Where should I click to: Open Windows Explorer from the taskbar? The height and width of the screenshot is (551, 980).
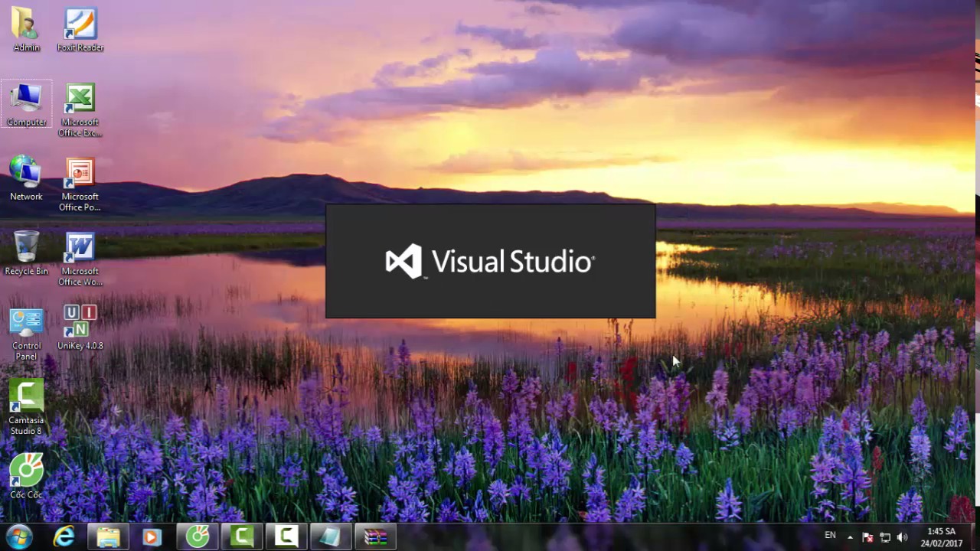point(109,537)
